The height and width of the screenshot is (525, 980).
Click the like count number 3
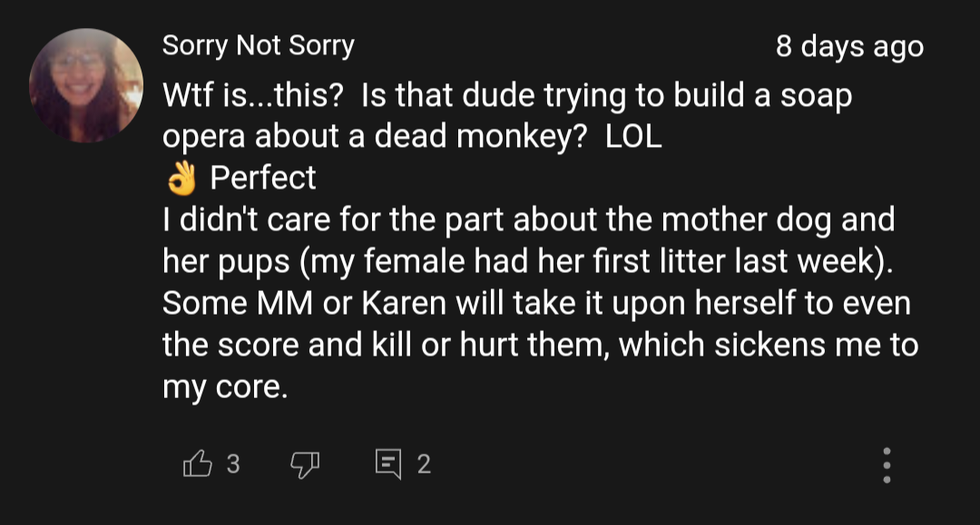[233, 465]
